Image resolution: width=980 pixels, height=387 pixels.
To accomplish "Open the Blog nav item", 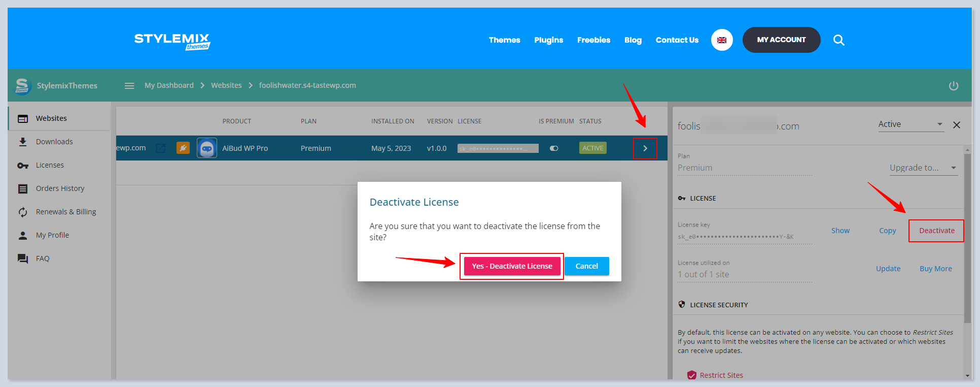I will (x=633, y=40).
